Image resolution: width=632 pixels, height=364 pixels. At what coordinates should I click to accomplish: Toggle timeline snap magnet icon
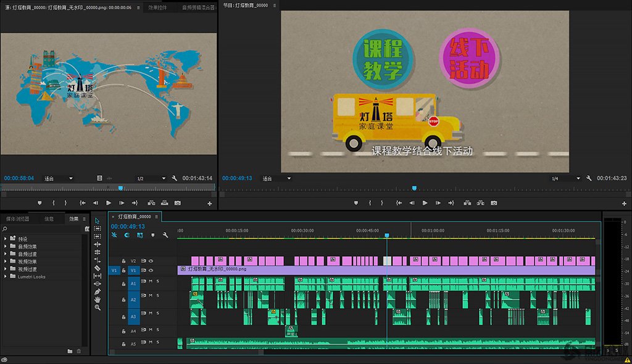127,235
